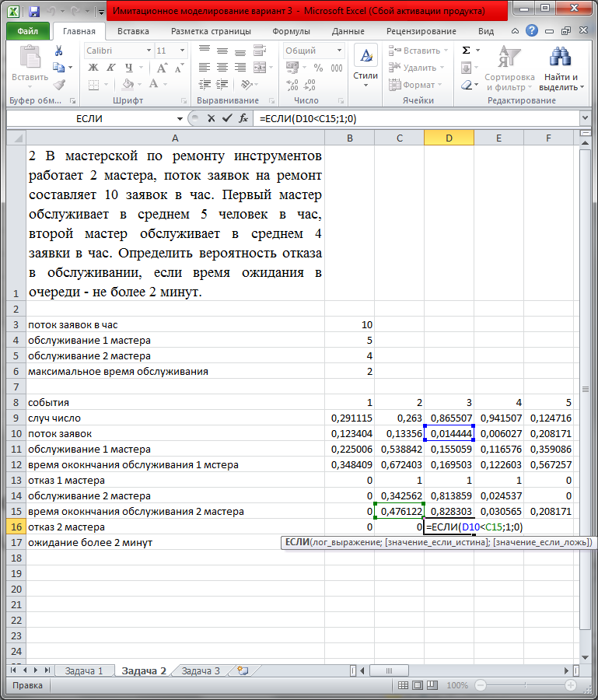The image size is (598, 700).
Task: Decrease font size with small A icon
Action: (x=179, y=68)
